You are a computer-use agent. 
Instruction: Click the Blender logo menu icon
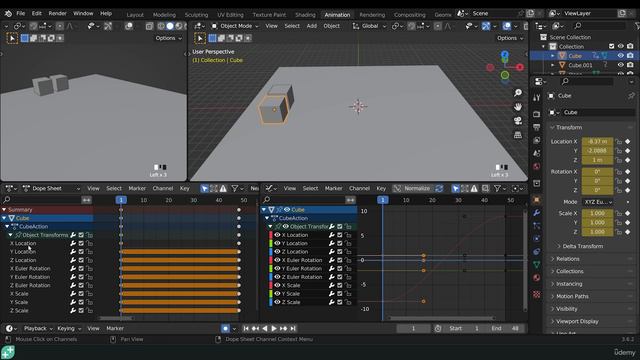(x=8, y=13)
